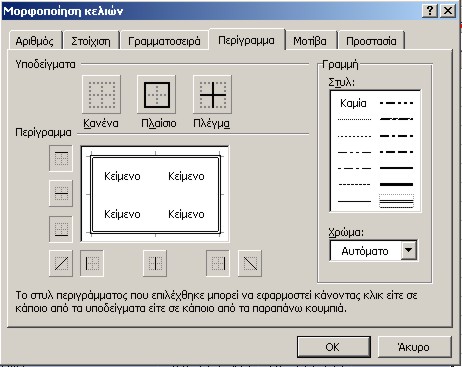Toggle the bottom border button
The height and width of the screenshot is (367, 462).
[61, 229]
